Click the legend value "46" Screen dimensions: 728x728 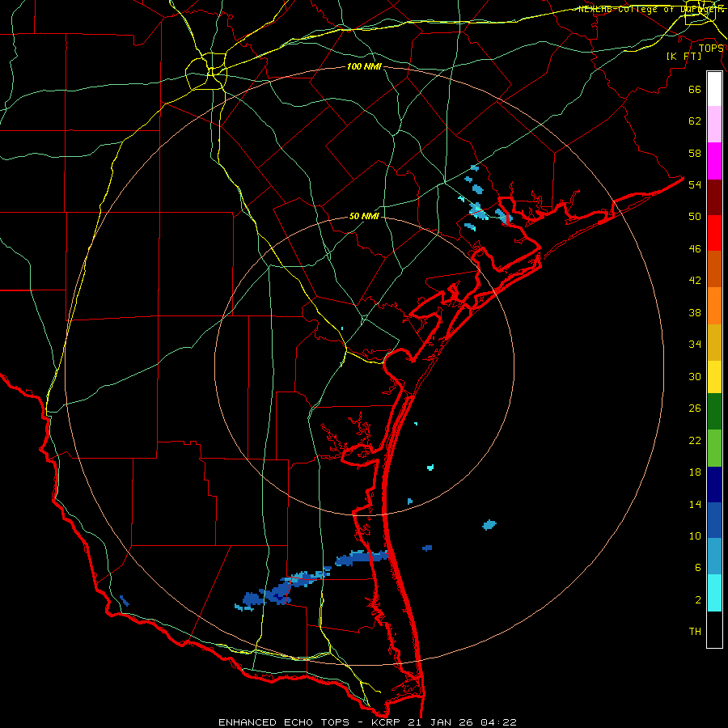coord(695,249)
